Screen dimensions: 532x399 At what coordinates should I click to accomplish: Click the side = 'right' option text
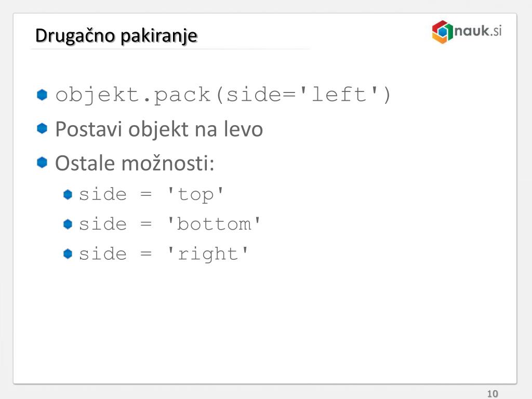click(164, 255)
